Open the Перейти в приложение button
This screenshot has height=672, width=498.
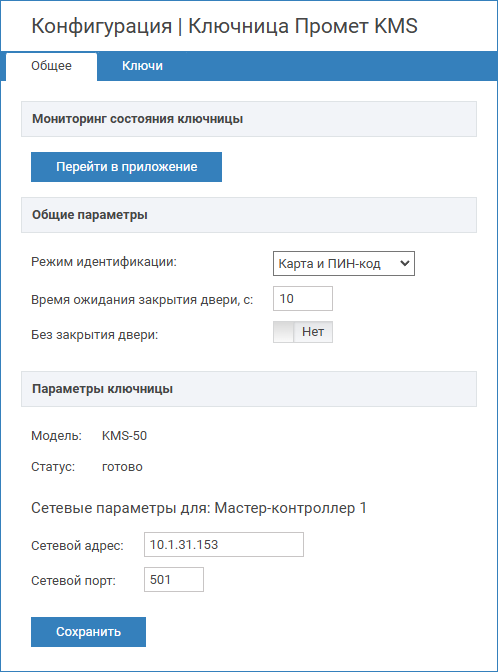pyautogui.click(x=126, y=167)
